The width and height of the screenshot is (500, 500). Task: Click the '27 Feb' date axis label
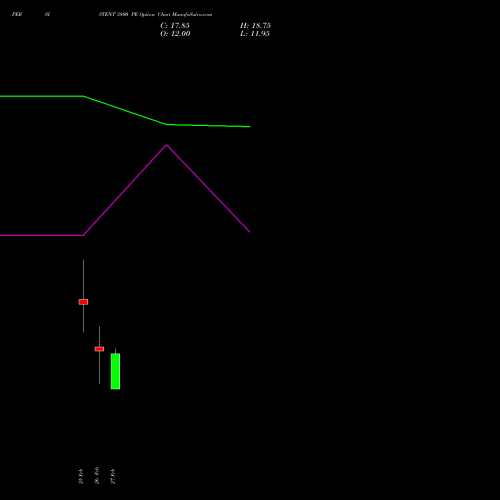(113, 476)
